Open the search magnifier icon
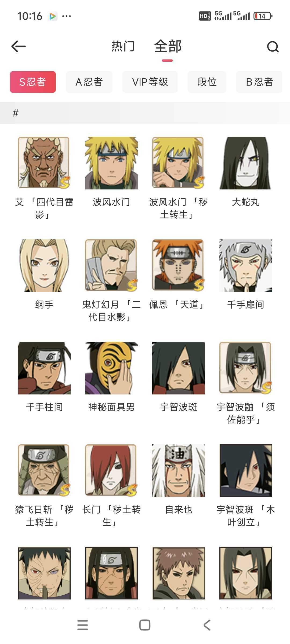Viewport: 290px width, 644px height. [273, 47]
